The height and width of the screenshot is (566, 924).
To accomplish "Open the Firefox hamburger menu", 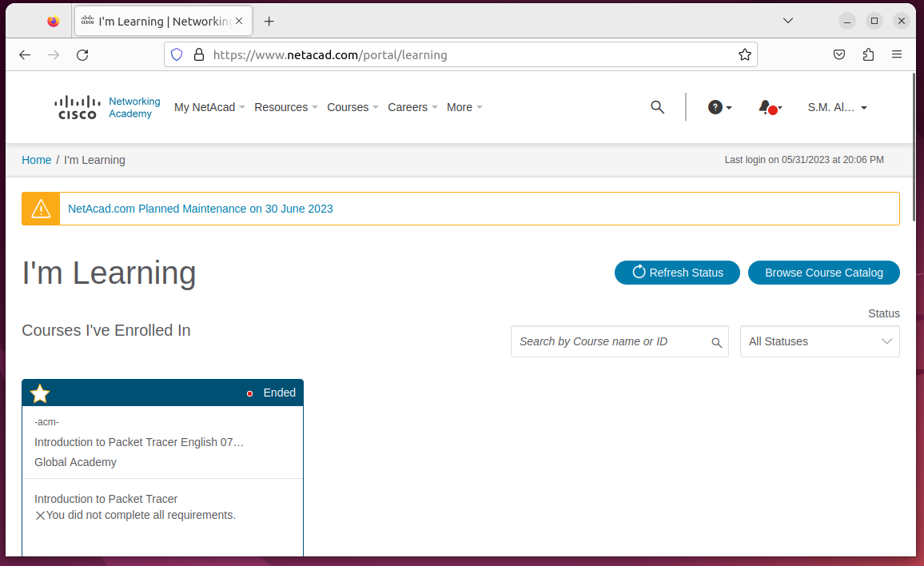I will (x=897, y=54).
